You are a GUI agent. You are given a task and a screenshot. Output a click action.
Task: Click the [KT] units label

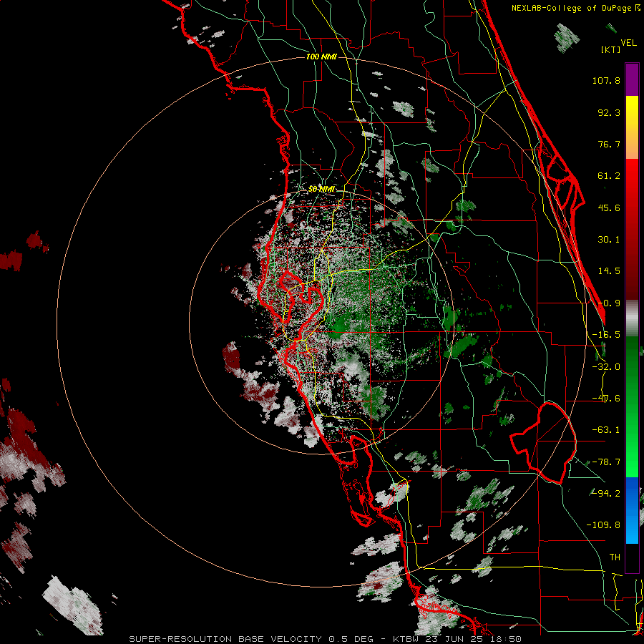pyautogui.click(x=611, y=49)
